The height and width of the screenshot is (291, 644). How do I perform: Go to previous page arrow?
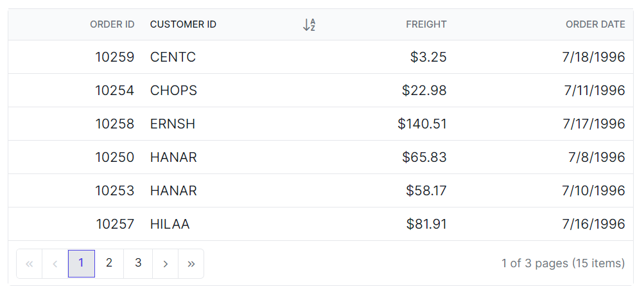coord(55,263)
